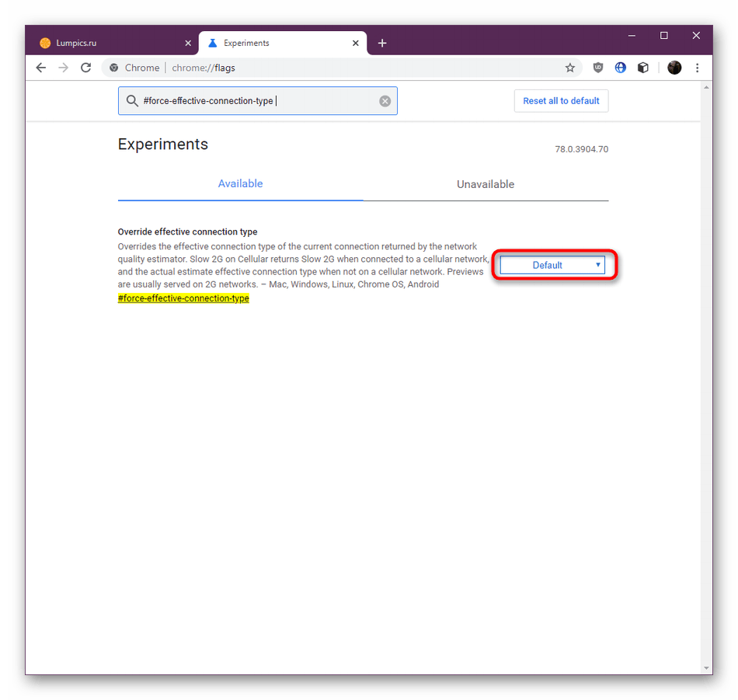Reload the chrome://flags page

tap(86, 68)
